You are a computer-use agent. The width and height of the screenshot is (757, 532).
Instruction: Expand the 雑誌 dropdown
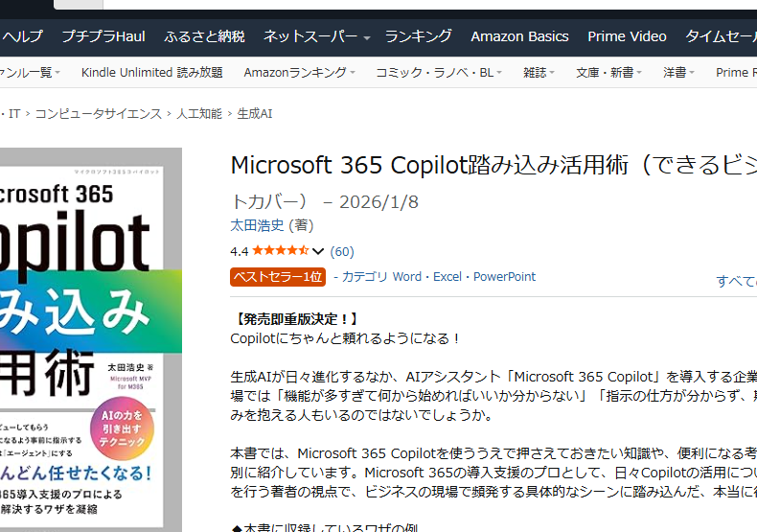(539, 73)
